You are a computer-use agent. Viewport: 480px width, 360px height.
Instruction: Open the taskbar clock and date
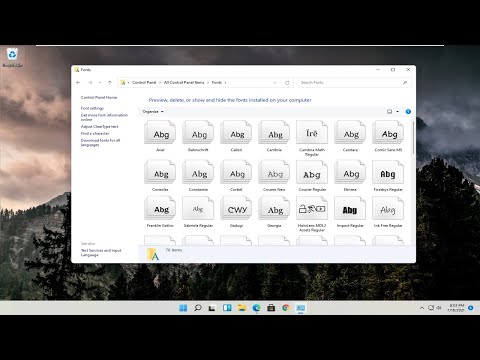click(x=456, y=308)
